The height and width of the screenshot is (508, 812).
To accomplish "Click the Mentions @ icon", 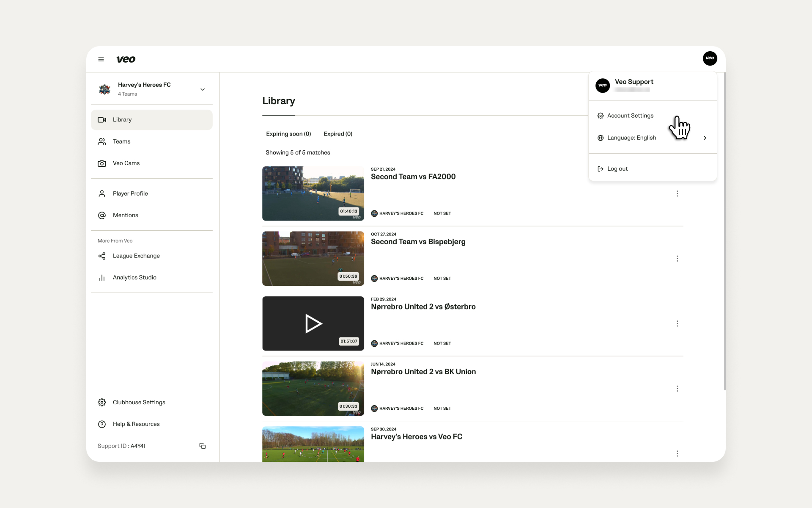I will tap(102, 215).
